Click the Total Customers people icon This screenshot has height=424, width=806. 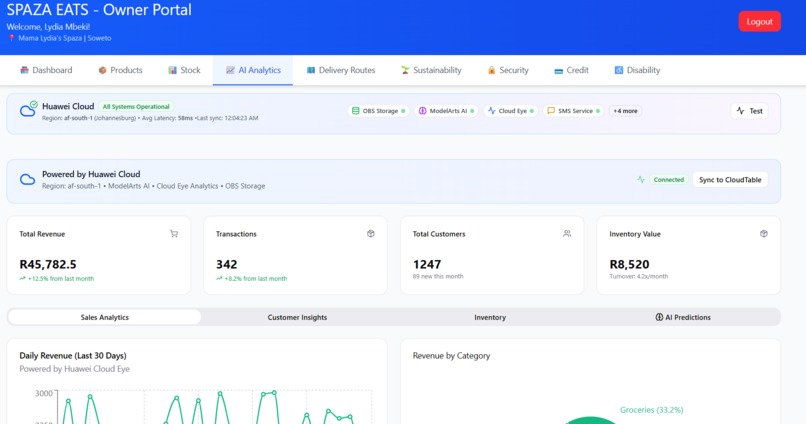click(567, 234)
